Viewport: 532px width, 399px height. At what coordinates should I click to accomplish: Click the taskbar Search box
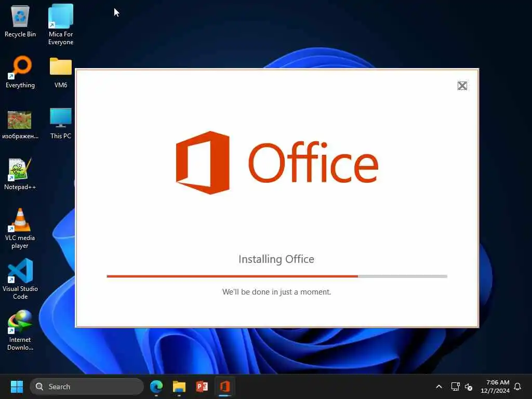[x=87, y=387]
